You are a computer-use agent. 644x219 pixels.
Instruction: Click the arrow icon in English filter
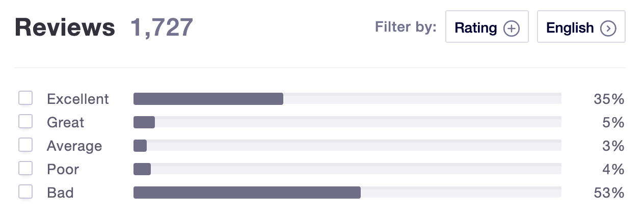click(608, 29)
